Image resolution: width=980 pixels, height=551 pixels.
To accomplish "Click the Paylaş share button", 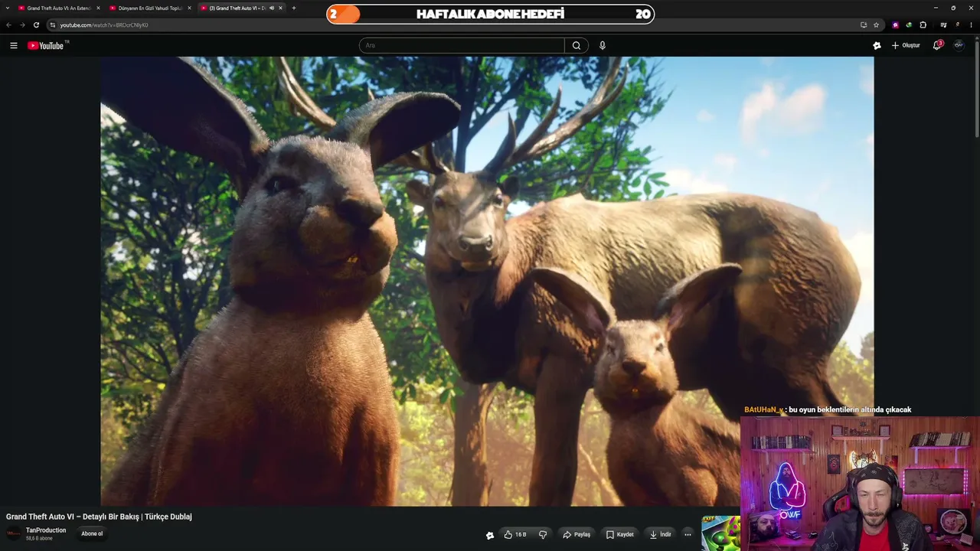I will 577,534.
